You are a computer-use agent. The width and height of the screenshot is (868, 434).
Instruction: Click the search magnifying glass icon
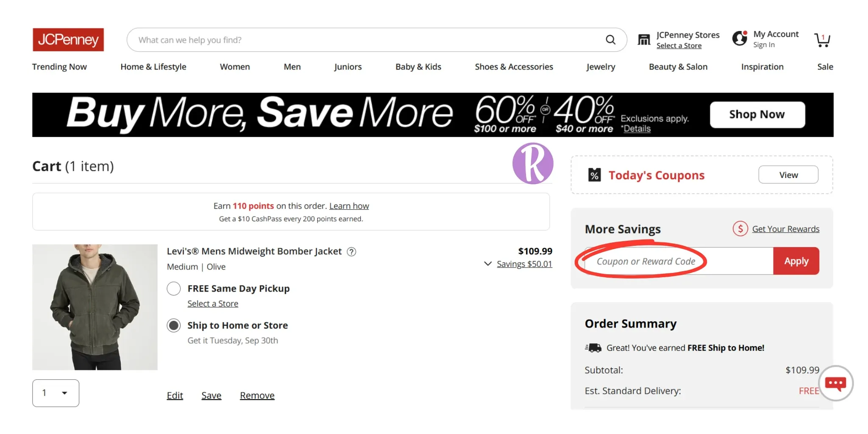pyautogui.click(x=610, y=40)
